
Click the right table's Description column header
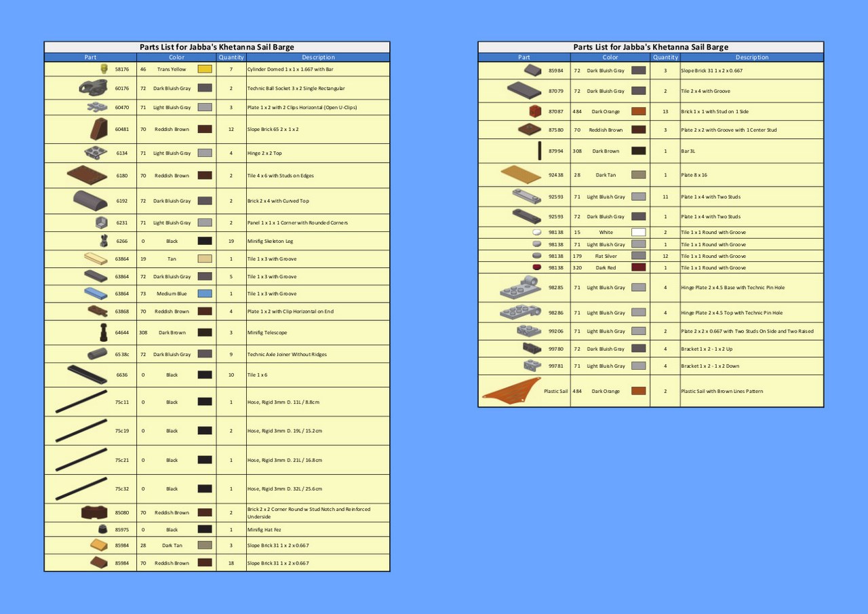(752, 58)
